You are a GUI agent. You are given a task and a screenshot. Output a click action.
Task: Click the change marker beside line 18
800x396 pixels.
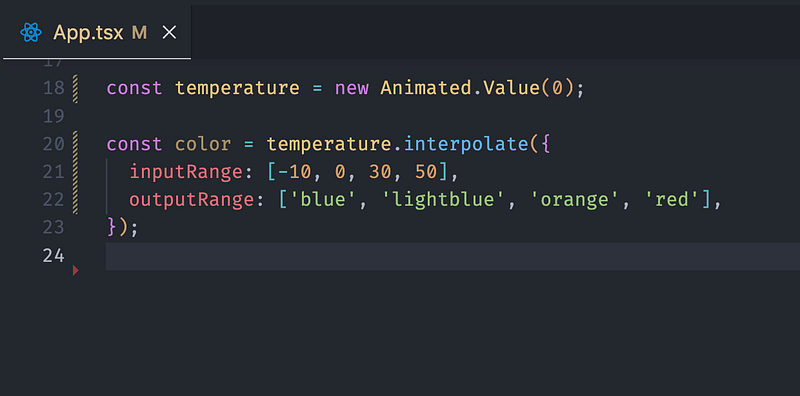tap(76, 89)
